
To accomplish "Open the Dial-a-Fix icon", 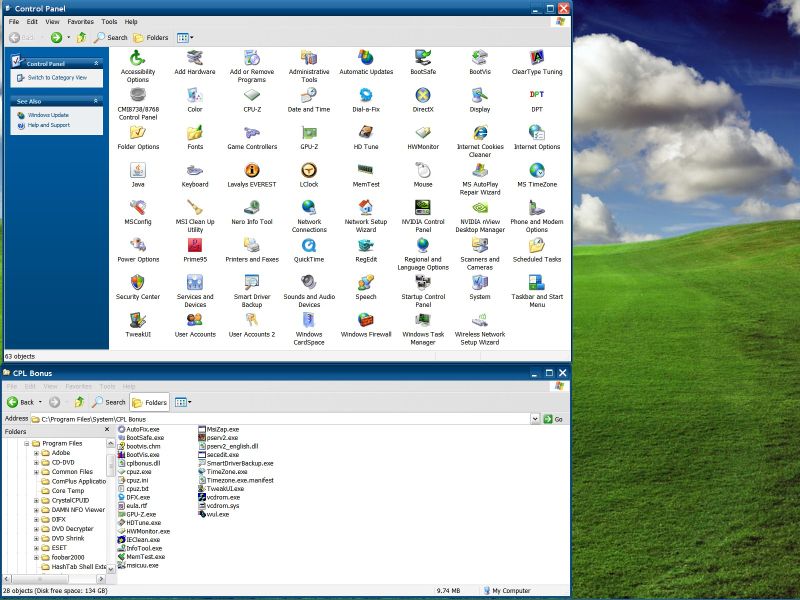I will click(366, 96).
